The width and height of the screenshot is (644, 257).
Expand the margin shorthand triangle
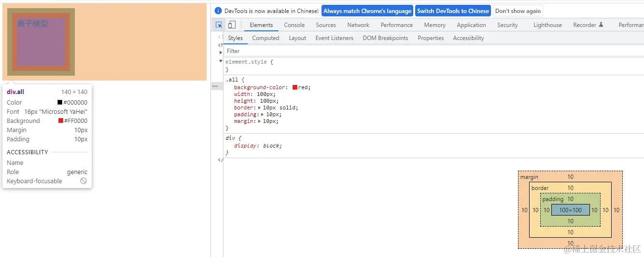[x=260, y=121]
